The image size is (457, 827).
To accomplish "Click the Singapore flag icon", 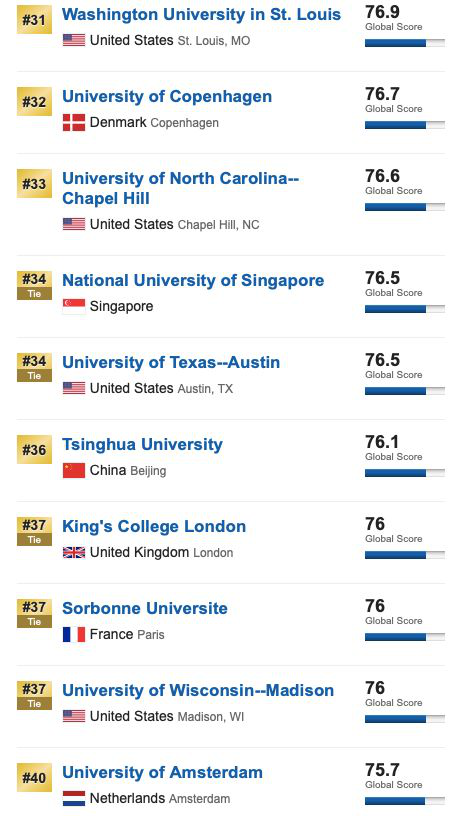I will coord(74,306).
